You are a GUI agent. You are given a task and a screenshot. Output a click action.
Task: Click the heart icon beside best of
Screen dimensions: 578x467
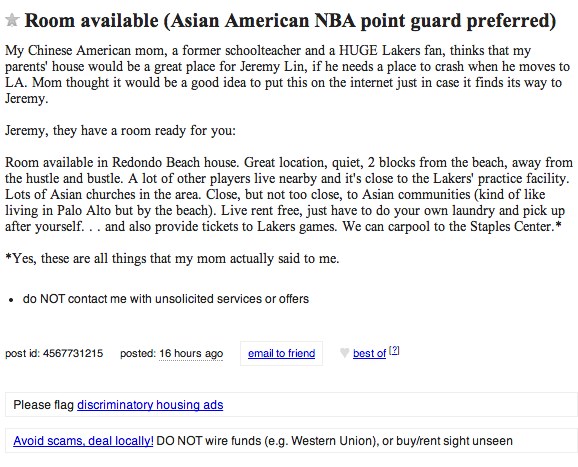pos(344,353)
